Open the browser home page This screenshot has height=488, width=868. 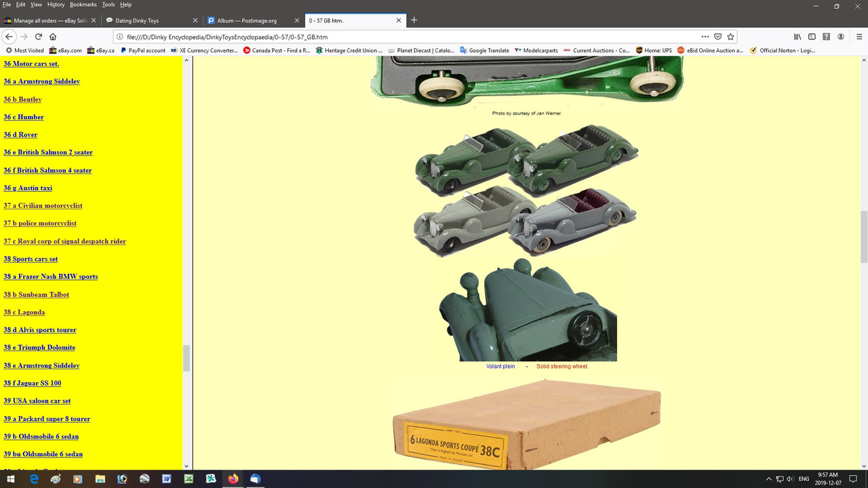point(53,37)
